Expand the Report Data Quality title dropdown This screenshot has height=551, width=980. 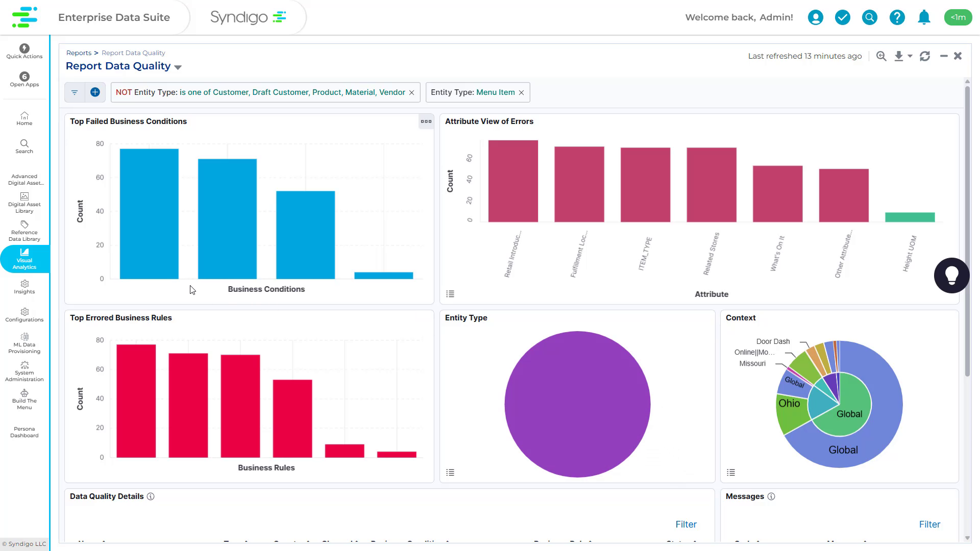coord(178,67)
